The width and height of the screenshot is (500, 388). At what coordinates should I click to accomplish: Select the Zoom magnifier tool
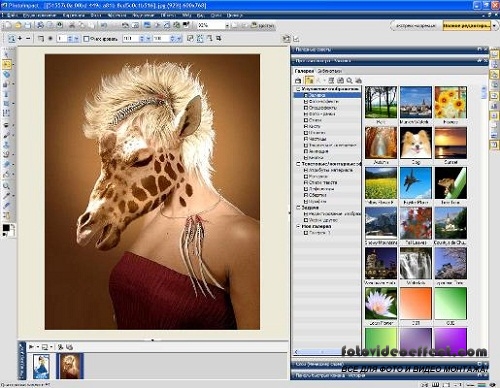point(6,186)
